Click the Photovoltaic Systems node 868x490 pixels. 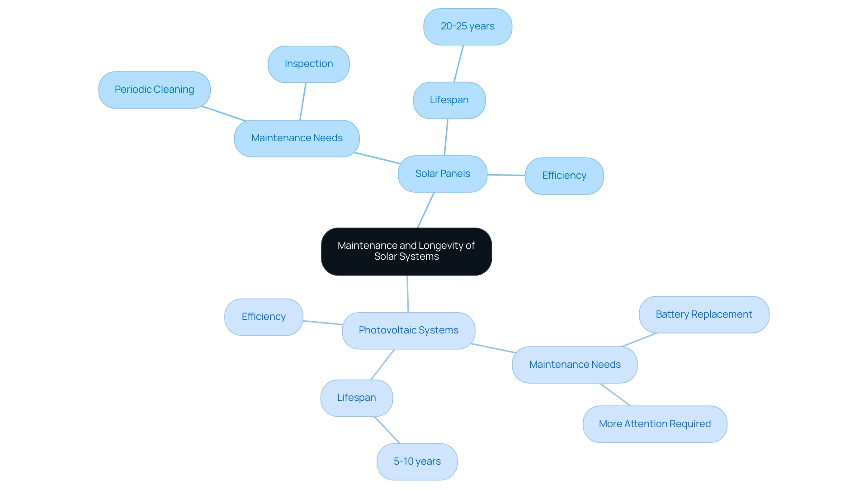[410, 330]
